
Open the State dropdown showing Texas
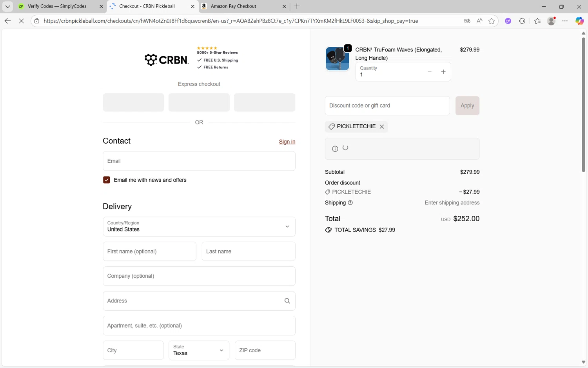(199, 350)
